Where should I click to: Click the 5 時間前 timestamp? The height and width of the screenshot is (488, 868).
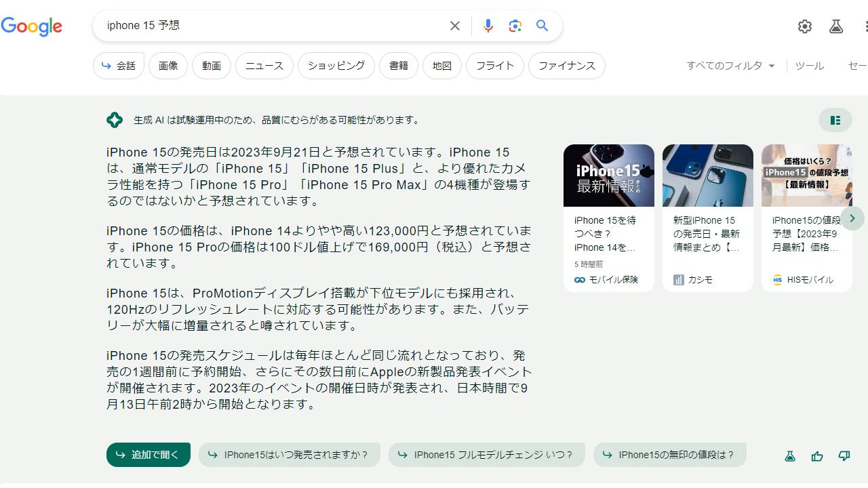[x=589, y=264]
